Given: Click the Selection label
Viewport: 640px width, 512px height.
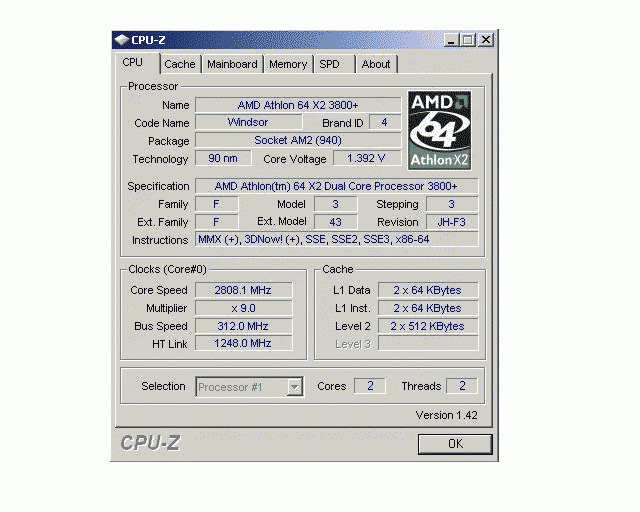Looking at the screenshot, I should (x=163, y=386).
